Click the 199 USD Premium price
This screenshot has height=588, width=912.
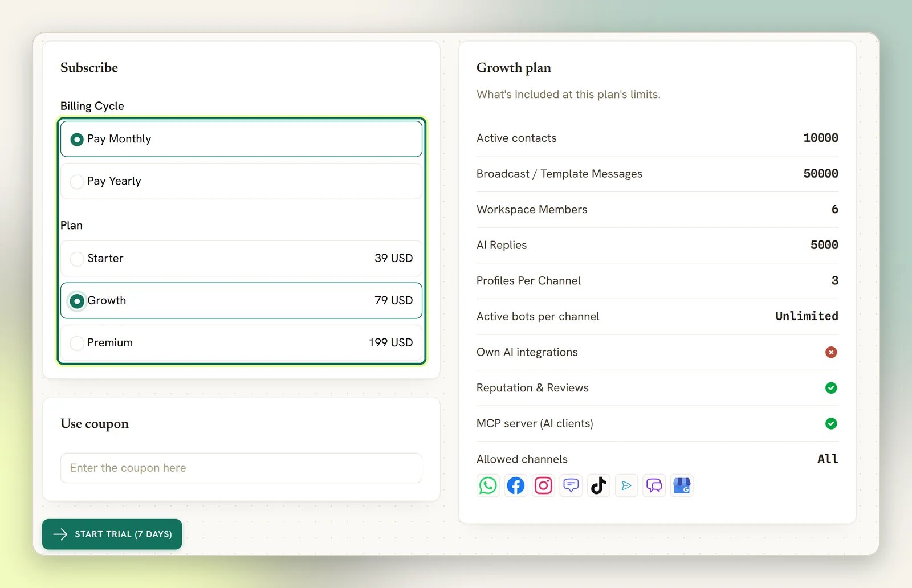390,342
